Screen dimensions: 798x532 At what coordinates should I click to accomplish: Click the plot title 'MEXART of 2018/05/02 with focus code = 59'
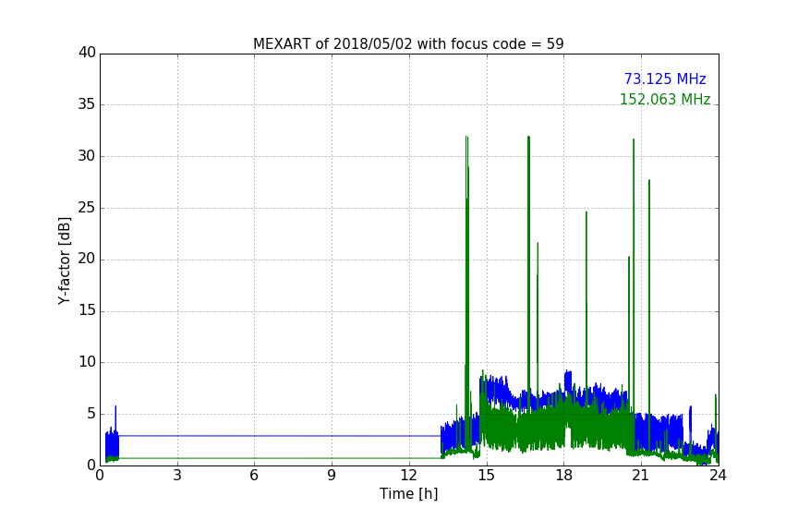click(408, 43)
